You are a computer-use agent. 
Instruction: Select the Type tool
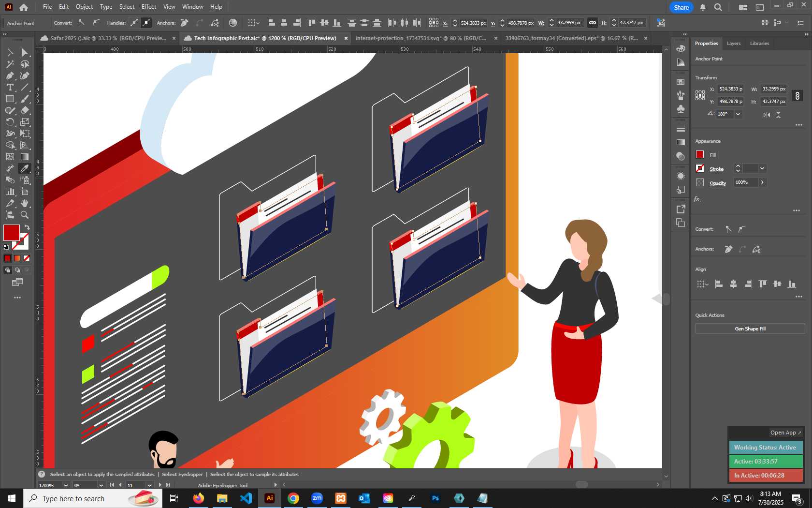tap(10, 87)
